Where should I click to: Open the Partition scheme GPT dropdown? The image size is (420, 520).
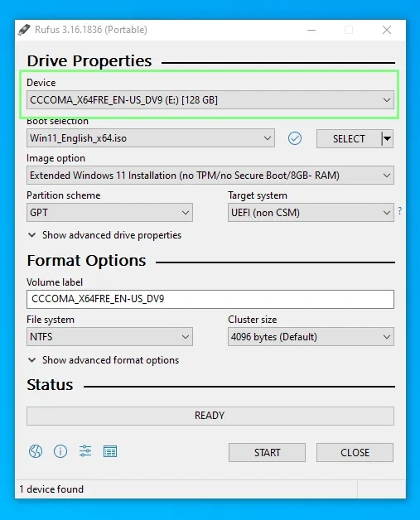(109, 212)
